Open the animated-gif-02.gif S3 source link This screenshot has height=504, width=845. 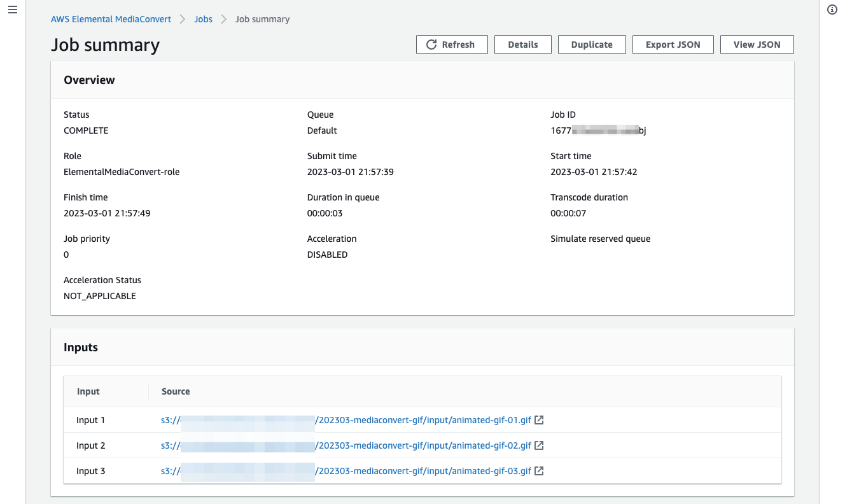point(346,445)
